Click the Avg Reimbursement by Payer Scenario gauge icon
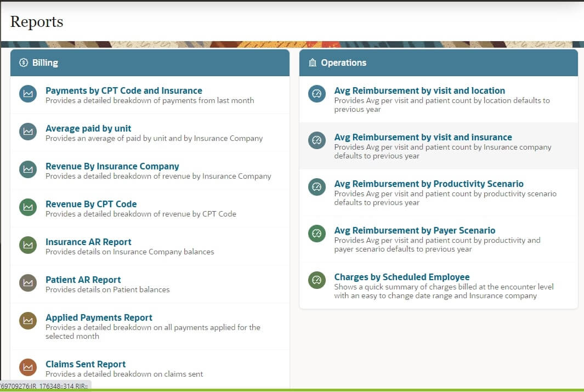Viewport: 584px width, 392px height. click(x=316, y=234)
